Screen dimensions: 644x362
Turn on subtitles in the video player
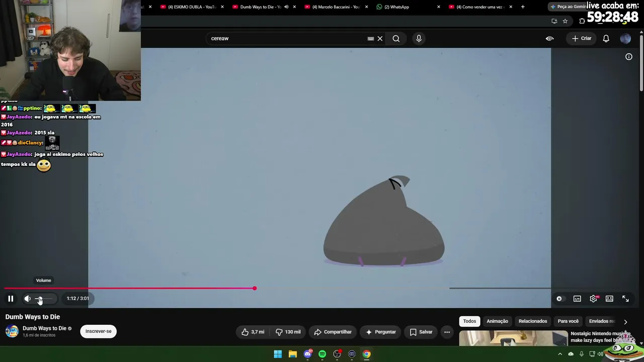pyautogui.click(x=577, y=299)
